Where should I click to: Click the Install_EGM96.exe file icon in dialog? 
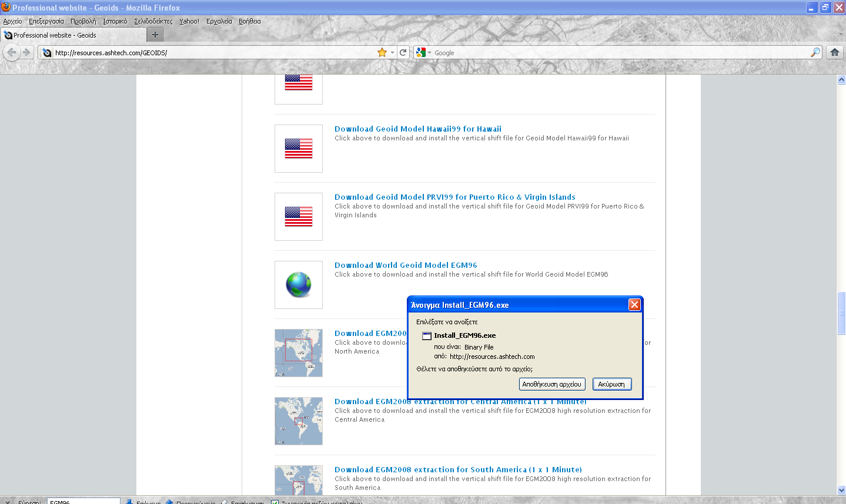coord(427,335)
